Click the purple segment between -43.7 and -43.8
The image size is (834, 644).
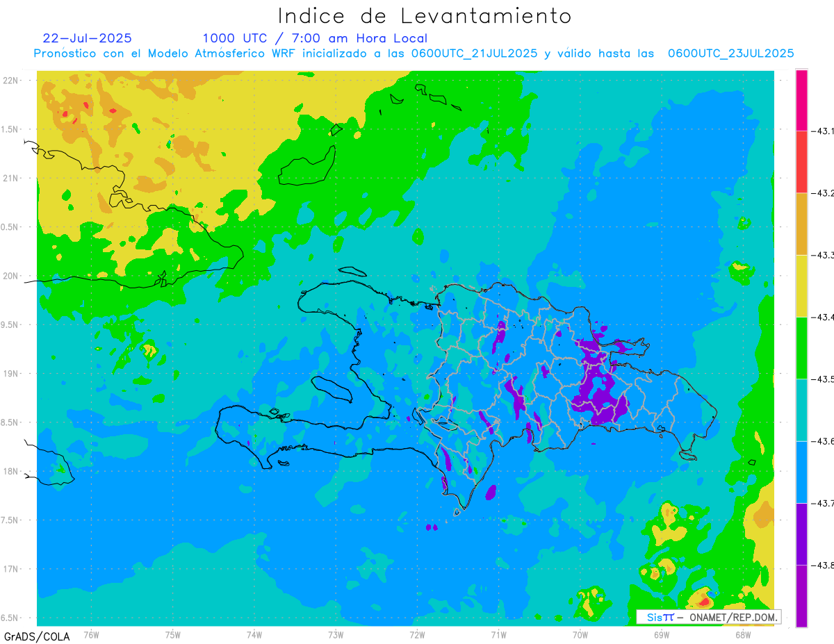pos(801,534)
